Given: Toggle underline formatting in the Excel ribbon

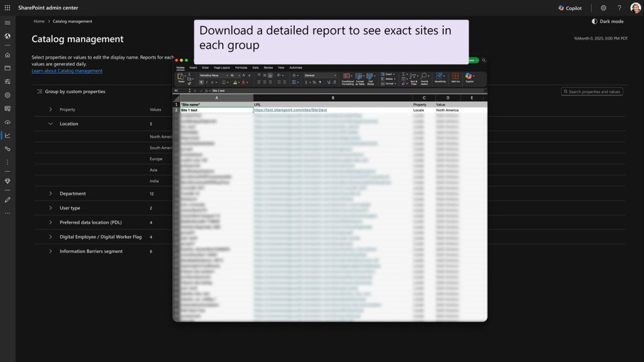Looking at the screenshot, I should pyautogui.click(x=212, y=82).
